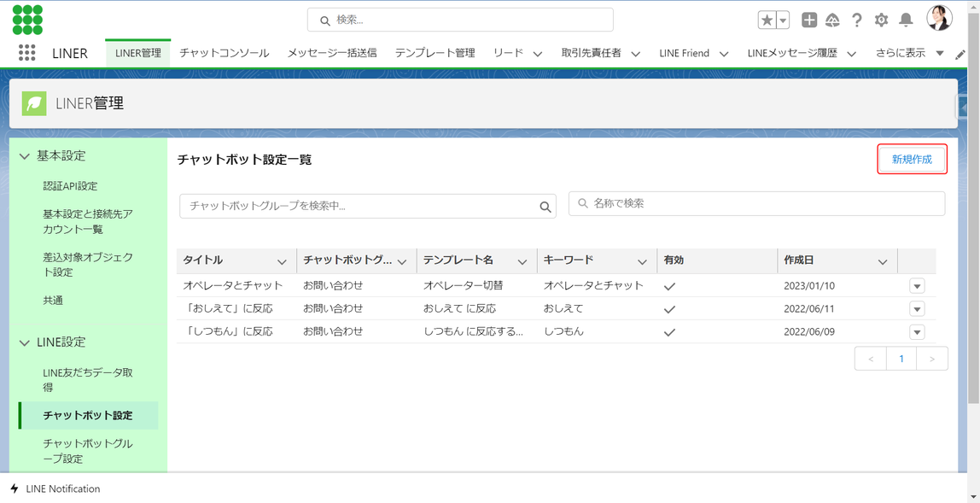Screen dimensions: 980x503
Task: Click the LINER管理 green leaf icon
Action: [x=34, y=103]
